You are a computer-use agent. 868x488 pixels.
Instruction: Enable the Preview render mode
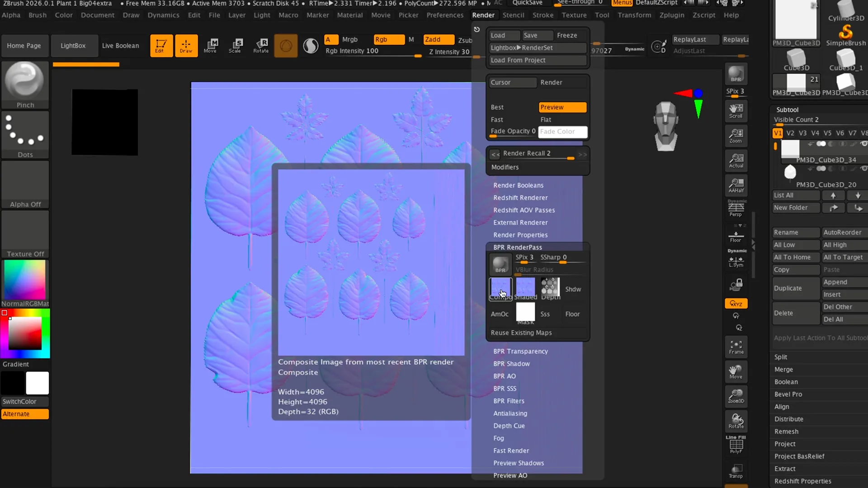pyautogui.click(x=562, y=107)
